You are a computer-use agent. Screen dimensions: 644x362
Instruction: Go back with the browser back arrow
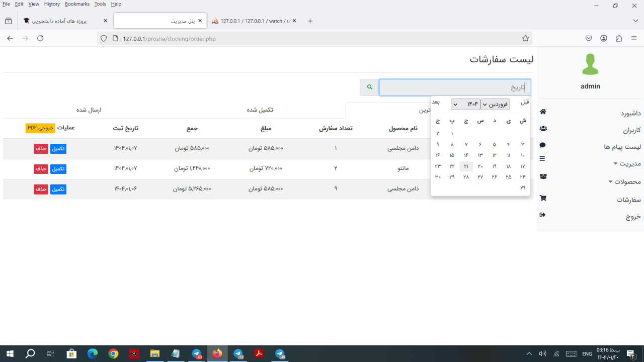[10, 38]
